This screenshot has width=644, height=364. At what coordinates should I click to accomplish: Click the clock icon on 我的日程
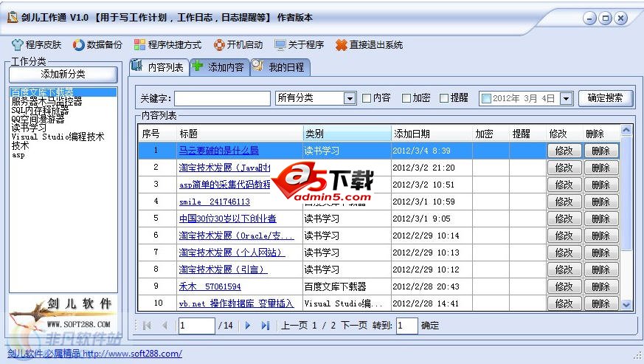click(x=257, y=66)
